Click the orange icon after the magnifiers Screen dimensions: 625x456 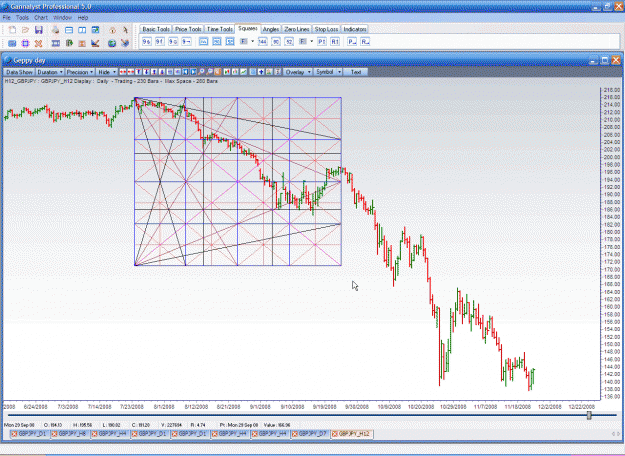coord(217,72)
